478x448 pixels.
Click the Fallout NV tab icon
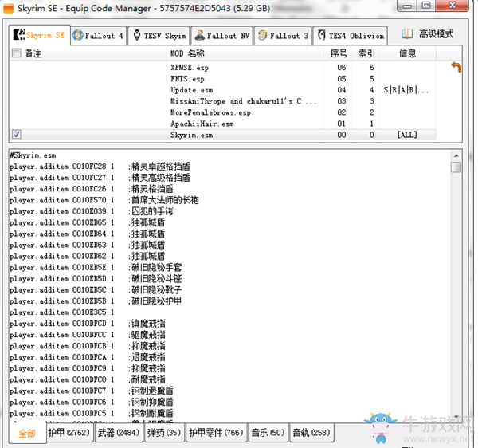tap(200, 35)
